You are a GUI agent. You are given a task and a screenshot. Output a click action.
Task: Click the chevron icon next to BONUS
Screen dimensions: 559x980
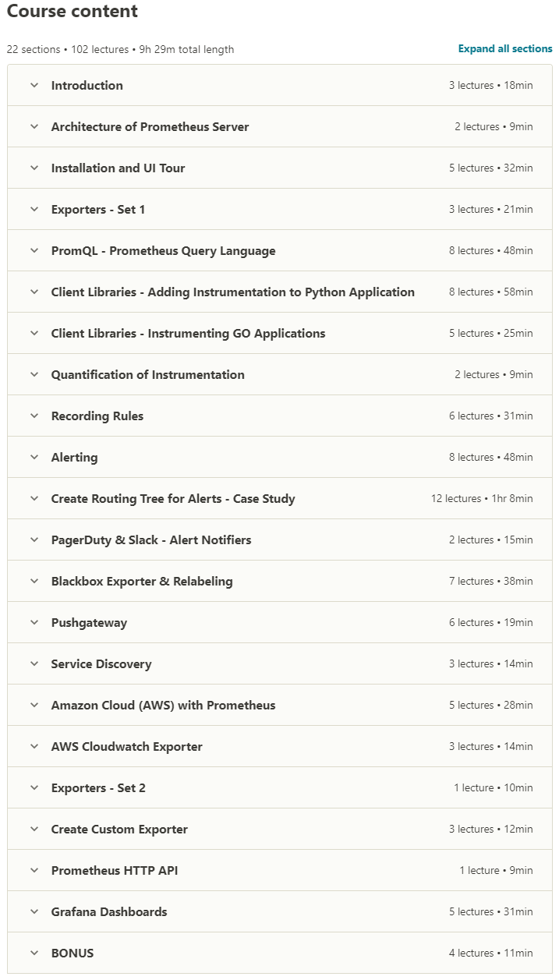pyautogui.click(x=34, y=953)
